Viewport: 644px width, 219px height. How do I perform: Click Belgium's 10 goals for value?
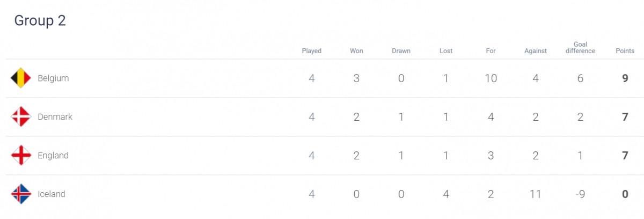pos(491,78)
